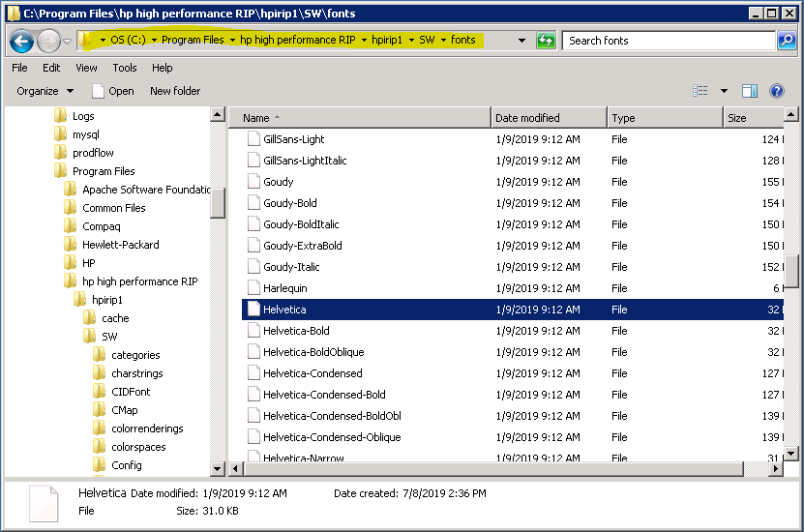Click New folder in the toolbar
The width and height of the screenshot is (804, 532).
[175, 91]
